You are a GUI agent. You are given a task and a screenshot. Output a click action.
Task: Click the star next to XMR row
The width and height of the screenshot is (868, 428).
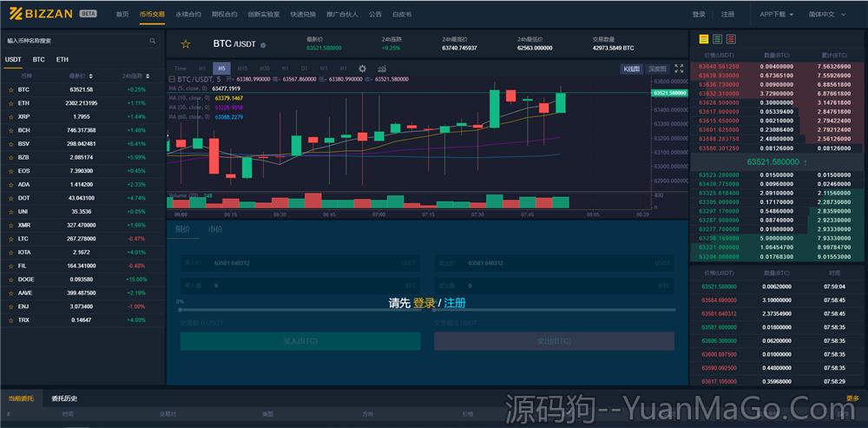pyautogui.click(x=10, y=226)
